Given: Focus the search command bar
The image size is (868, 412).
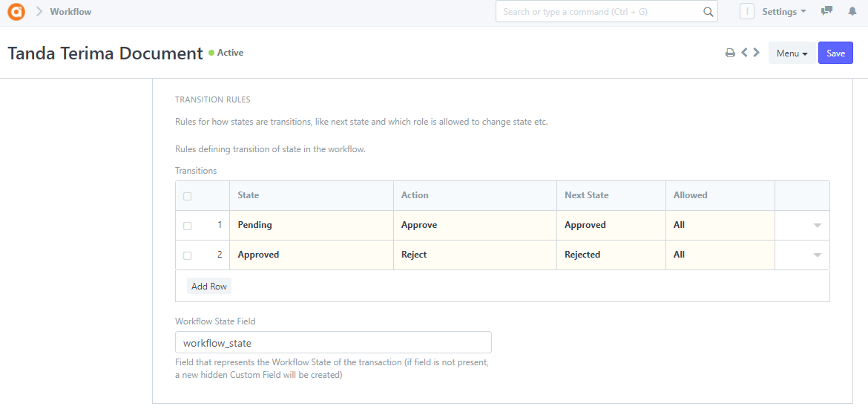Looking at the screenshot, I should tap(607, 12).
